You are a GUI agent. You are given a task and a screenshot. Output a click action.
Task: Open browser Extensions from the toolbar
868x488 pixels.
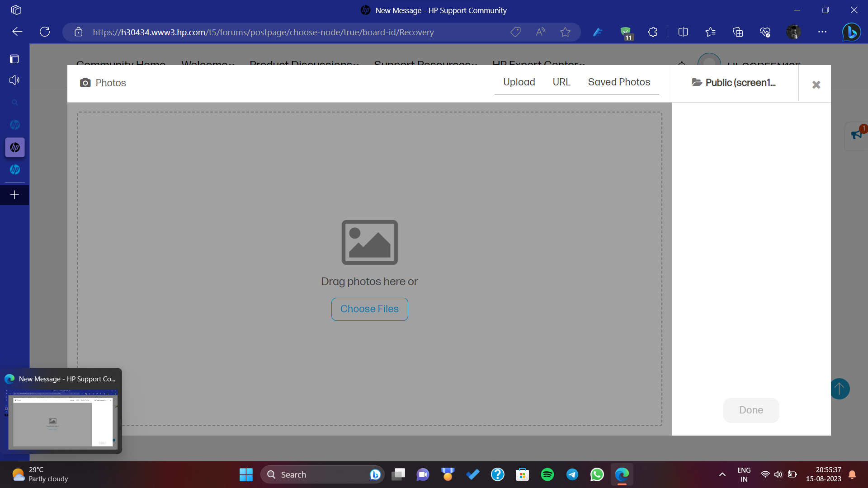pyautogui.click(x=652, y=32)
